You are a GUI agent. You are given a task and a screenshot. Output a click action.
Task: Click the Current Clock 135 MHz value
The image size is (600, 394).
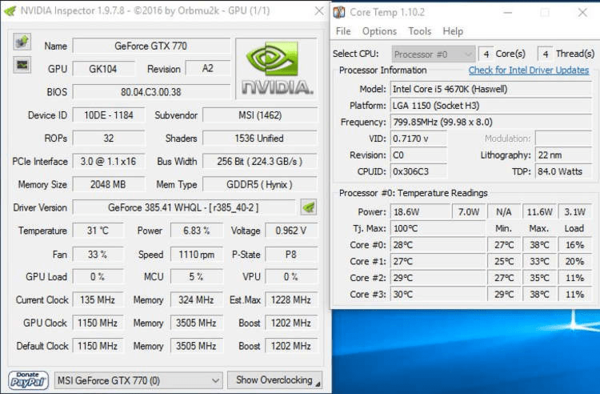[98, 300]
